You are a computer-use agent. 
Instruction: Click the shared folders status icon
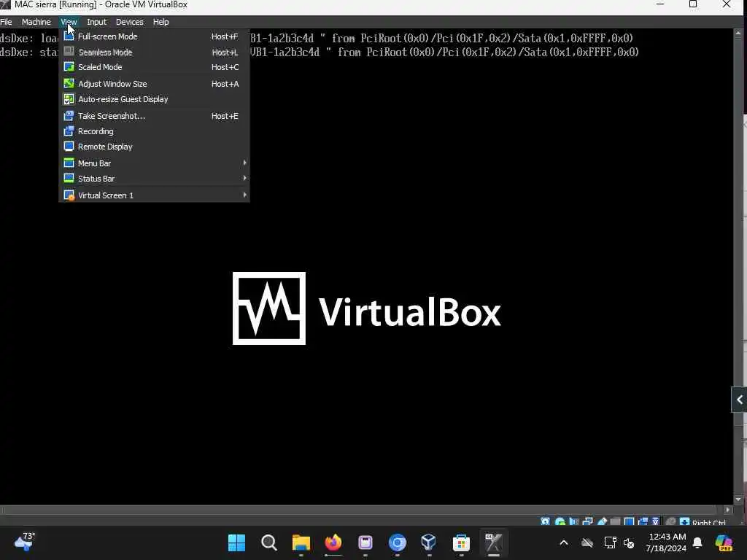coord(615,522)
